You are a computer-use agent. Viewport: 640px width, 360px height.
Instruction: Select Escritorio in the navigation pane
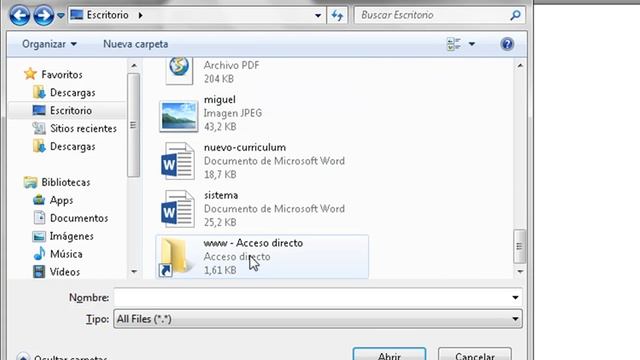click(x=71, y=111)
